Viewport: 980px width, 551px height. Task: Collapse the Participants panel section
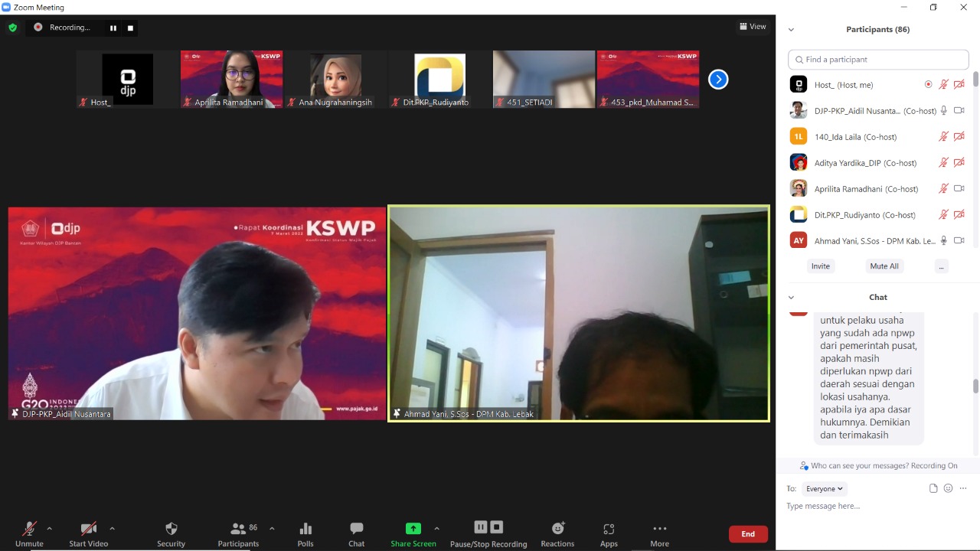791,30
